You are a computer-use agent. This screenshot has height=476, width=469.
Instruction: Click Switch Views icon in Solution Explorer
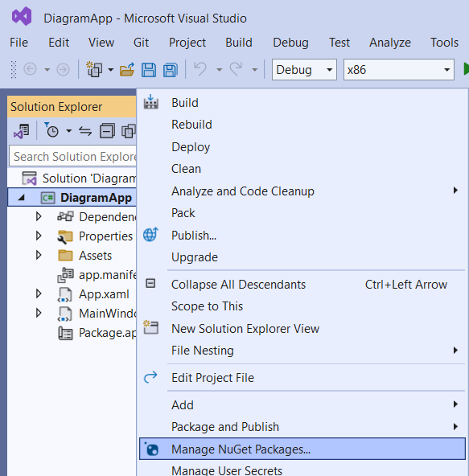point(22,131)
